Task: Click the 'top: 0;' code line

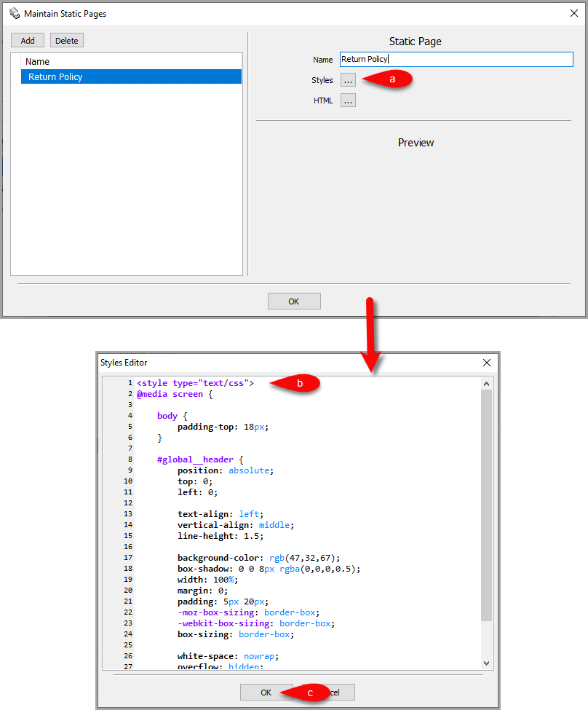Action: 194,481
